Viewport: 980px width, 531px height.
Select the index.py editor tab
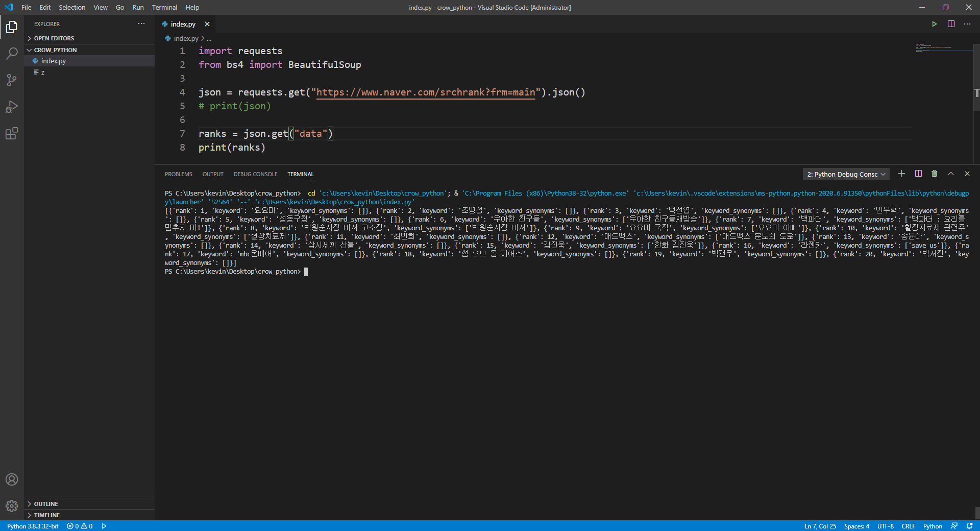[x=183, y=24]
